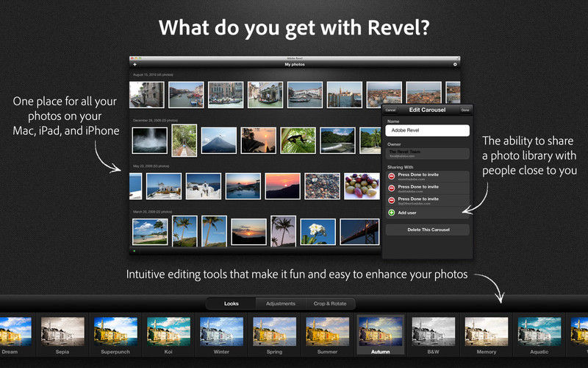Open the old stone building photo
The width and height of the screenshot is (588, 368).
pyautogui.click(x=146, y=95)
